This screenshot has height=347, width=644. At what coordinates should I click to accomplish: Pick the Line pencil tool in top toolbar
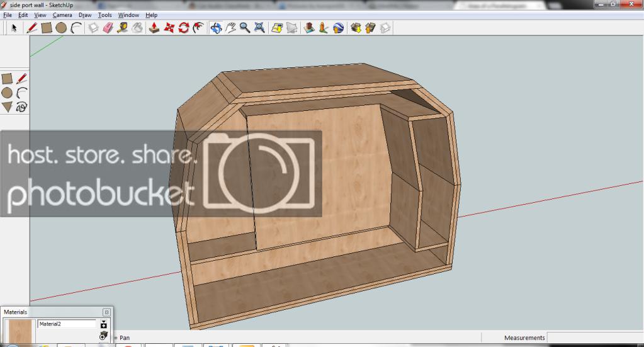(x=31, y=28)
